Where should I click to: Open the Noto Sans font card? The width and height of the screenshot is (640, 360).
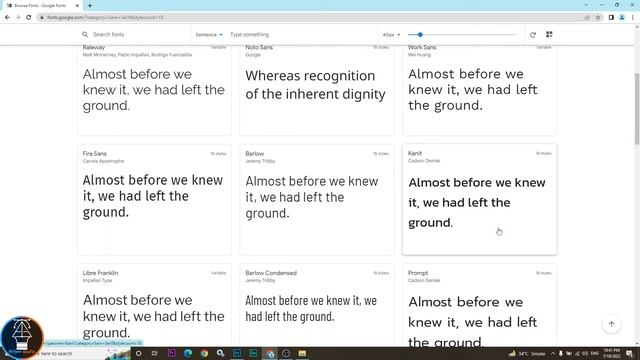point(317,90)
